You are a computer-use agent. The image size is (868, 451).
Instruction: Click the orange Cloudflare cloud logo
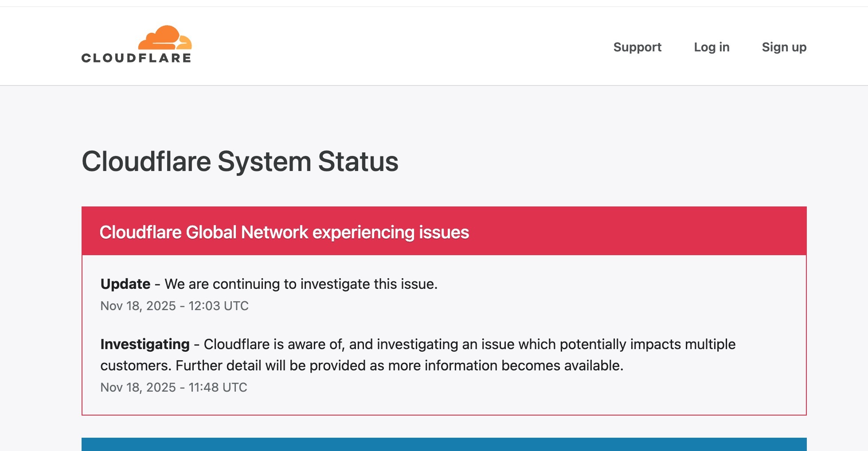[164, 37]
